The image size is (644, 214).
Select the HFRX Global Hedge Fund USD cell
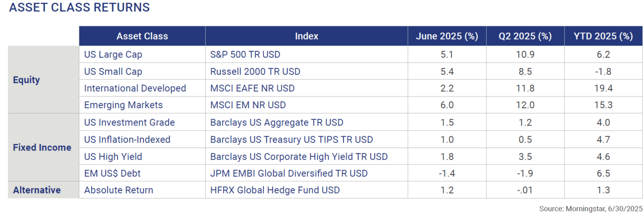pyautogui.click(x=275, y=190)
